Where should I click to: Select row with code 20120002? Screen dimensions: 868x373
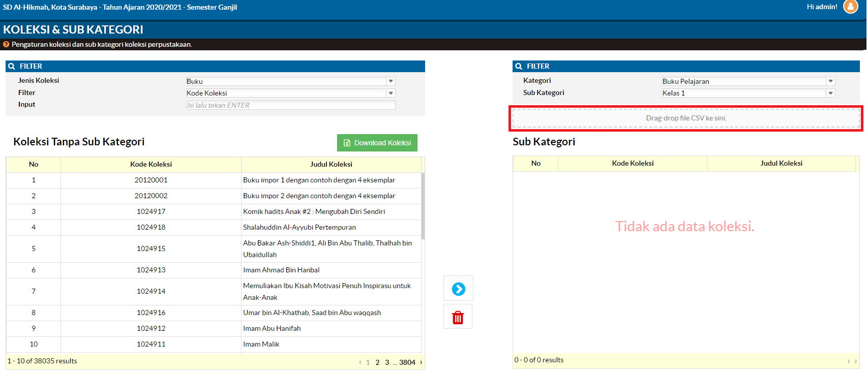click(x=214, y=196)
